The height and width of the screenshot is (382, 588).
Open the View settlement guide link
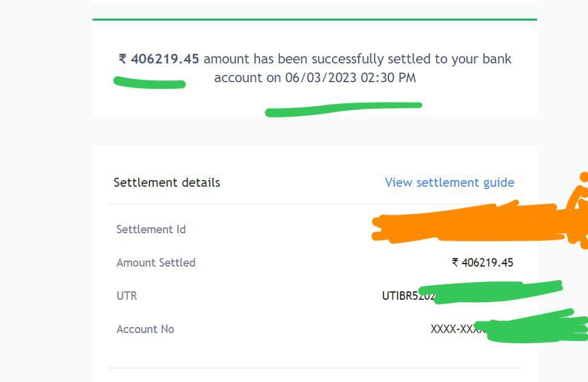coord(449,183)
